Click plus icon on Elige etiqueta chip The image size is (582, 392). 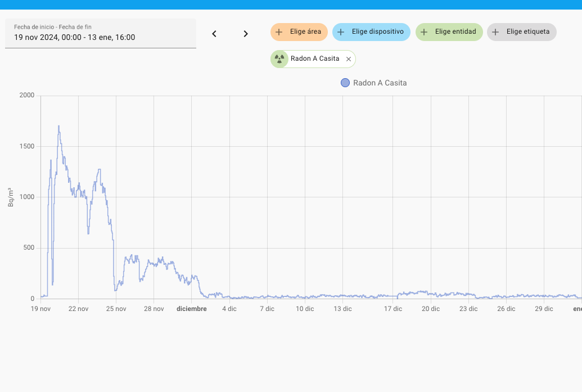[x=495, y=32]
